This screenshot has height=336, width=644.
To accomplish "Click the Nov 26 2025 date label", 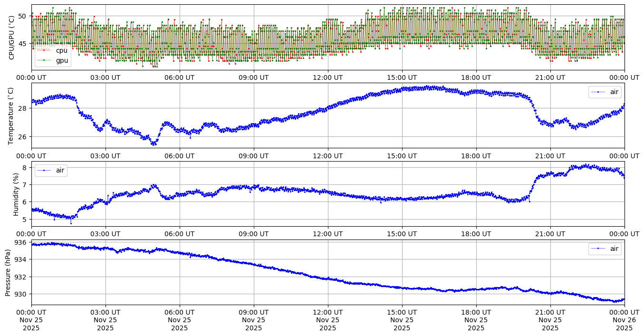I will 625,320.
